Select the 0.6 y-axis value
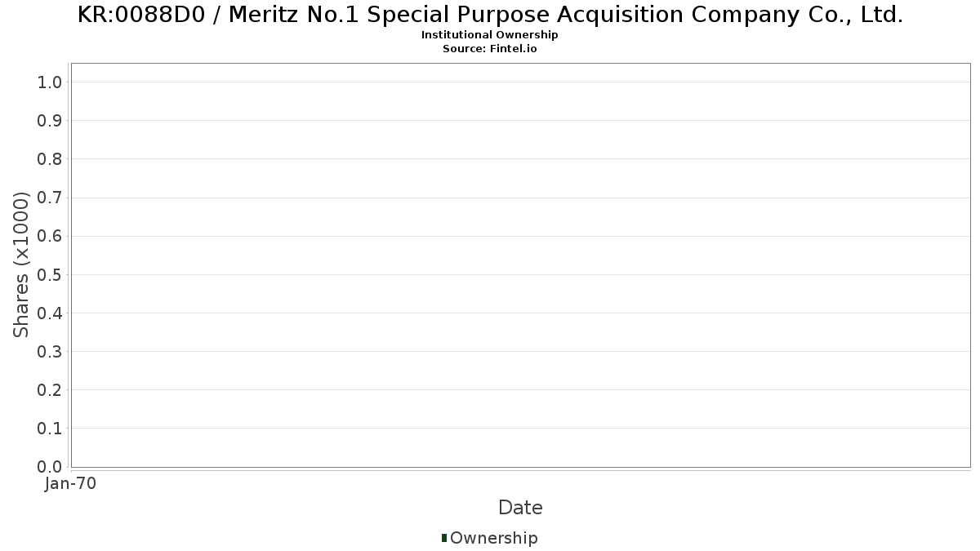 pos(50,236)
